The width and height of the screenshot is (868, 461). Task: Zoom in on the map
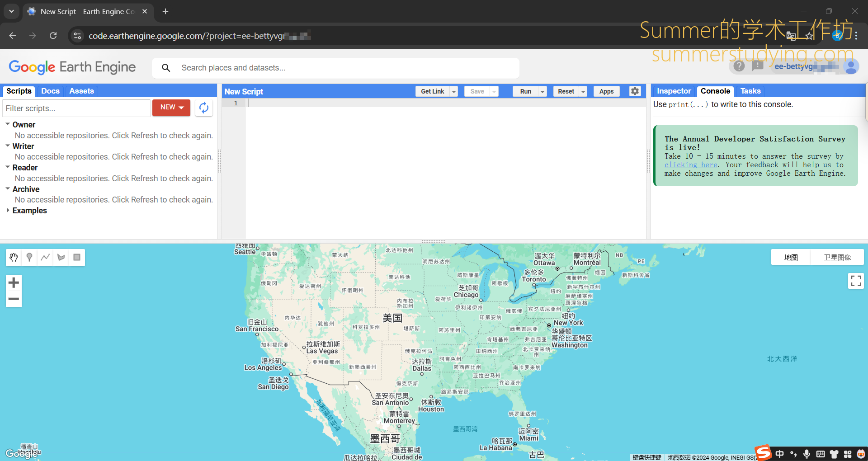(x=14, y=283)
